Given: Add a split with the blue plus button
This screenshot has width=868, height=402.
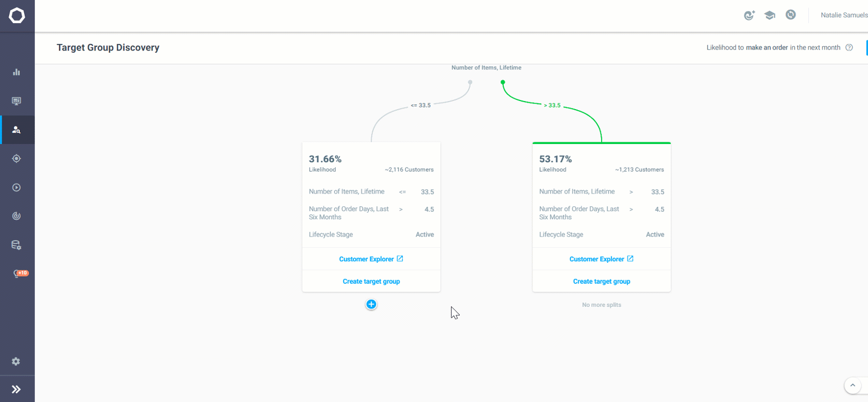Looking at the screenshot, I should (x=371, y=304).
